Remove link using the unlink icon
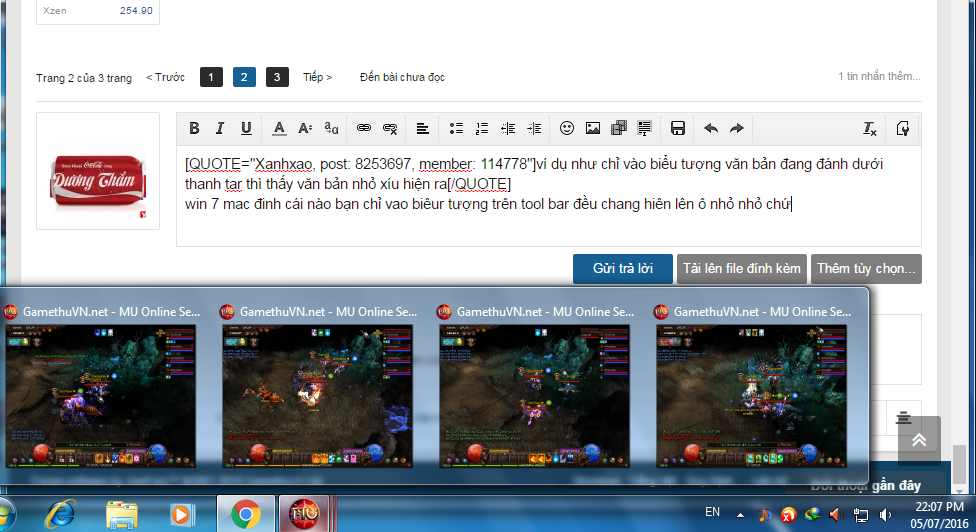976x532 pixels. click(x=390, y=128)
